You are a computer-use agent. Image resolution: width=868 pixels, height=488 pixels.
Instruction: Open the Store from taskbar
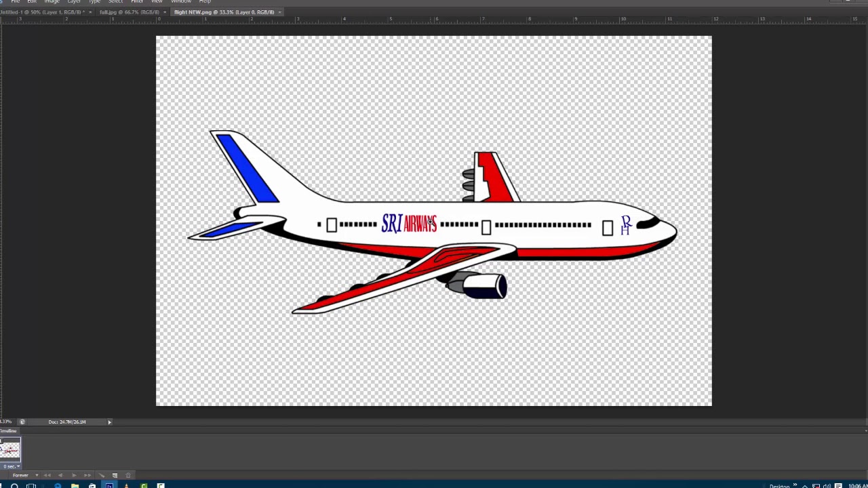92,485
